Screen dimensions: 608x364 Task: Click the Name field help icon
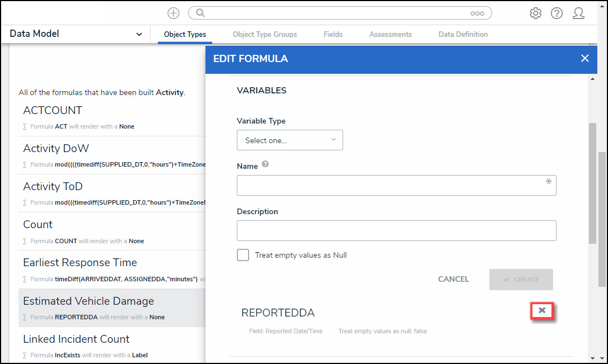(x=265, y=165)
